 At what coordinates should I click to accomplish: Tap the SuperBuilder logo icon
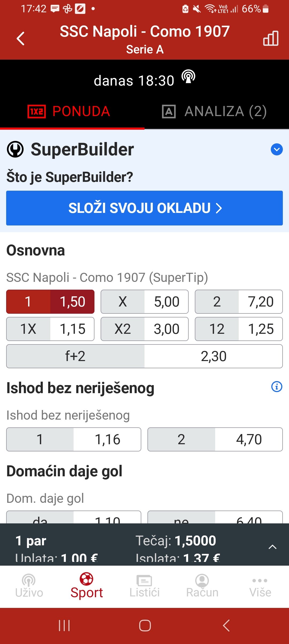(x=15, y=149)
